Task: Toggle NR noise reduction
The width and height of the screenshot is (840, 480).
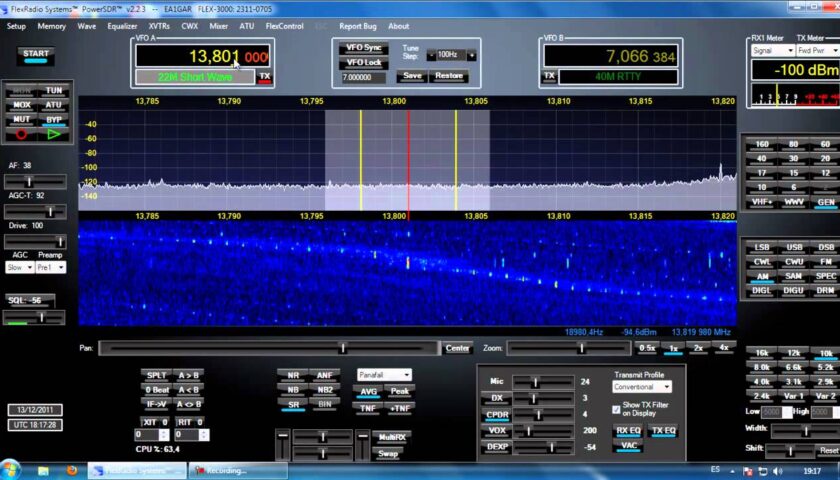Action: (292, 376)
